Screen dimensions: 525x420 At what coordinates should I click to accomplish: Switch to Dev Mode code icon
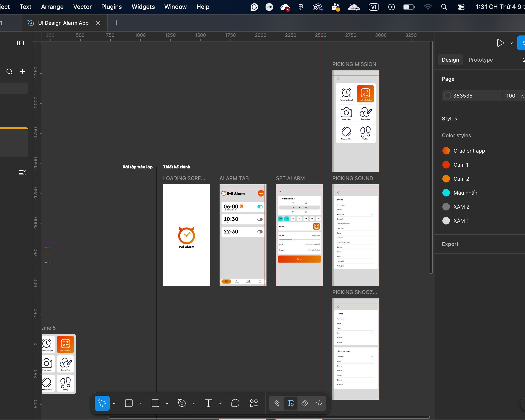point(318,403)
